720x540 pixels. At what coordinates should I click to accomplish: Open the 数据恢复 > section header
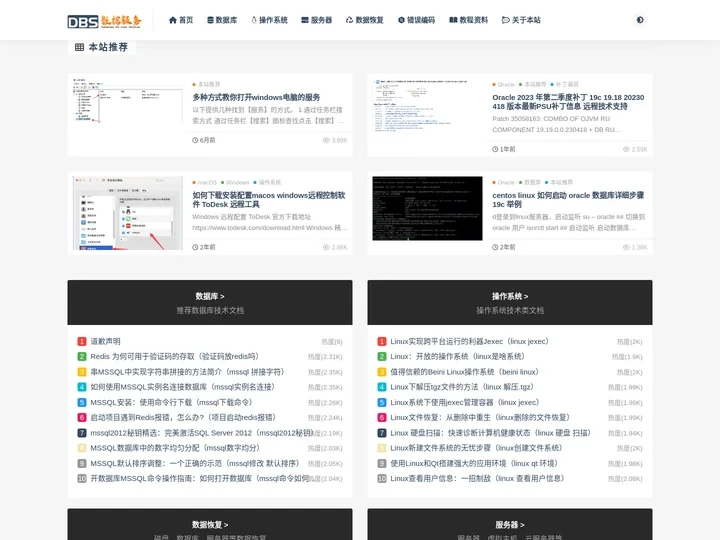tap(210, 525)
